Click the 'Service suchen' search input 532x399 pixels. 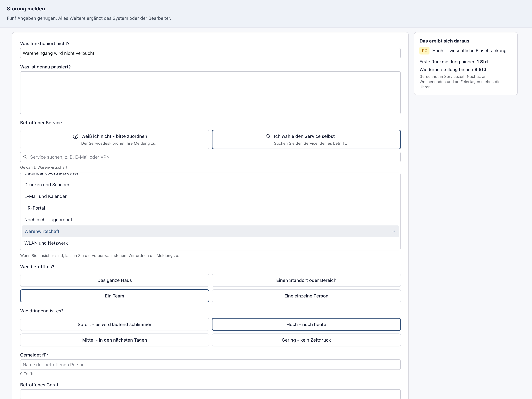pyautogui.click(x=210, y=157)
